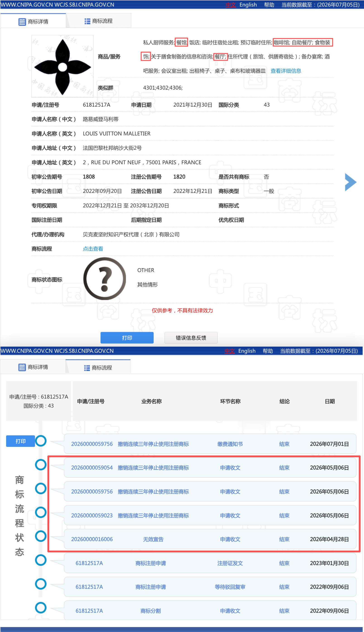Switch language to English in top header
This screenshot has height=632, width=364.
click(x=248, y=5)
